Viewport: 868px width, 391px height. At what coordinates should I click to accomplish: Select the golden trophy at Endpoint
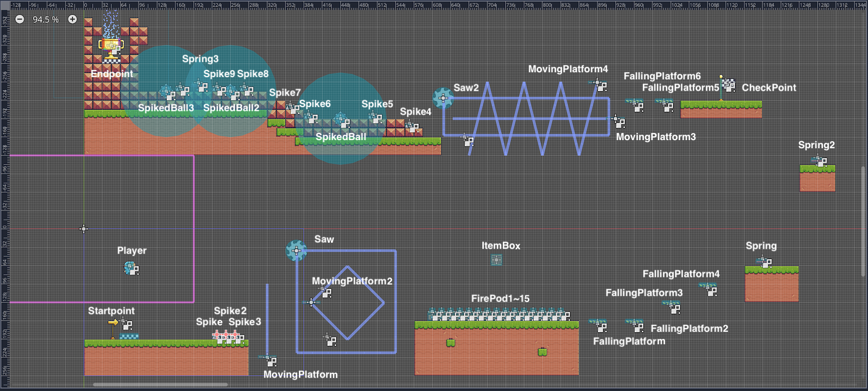[x=111, y=48]
